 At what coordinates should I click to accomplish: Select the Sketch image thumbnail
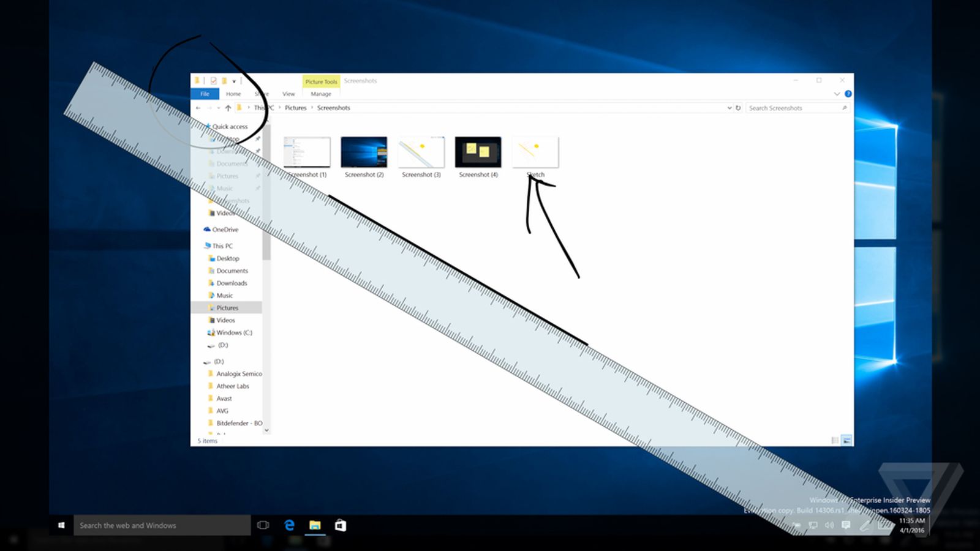click(x=535, y=153)
